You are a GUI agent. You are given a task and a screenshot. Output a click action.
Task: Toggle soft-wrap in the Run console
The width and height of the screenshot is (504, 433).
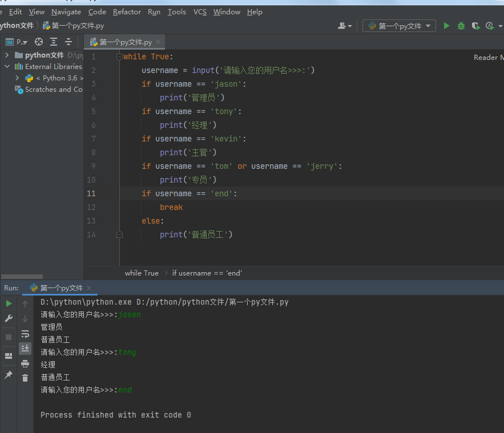point(25,334)
